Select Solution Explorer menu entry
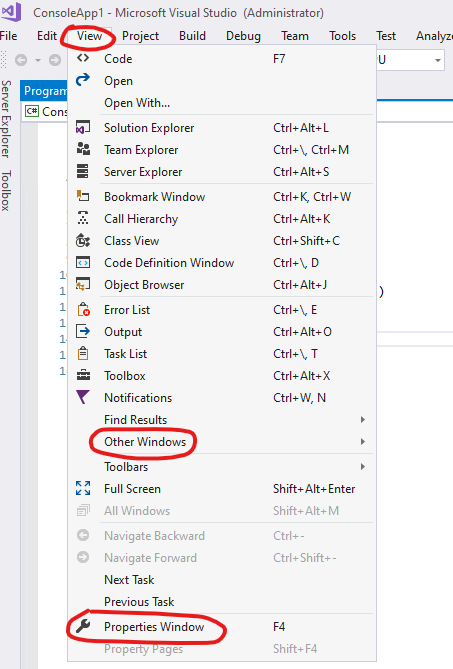 pos(222,128)
